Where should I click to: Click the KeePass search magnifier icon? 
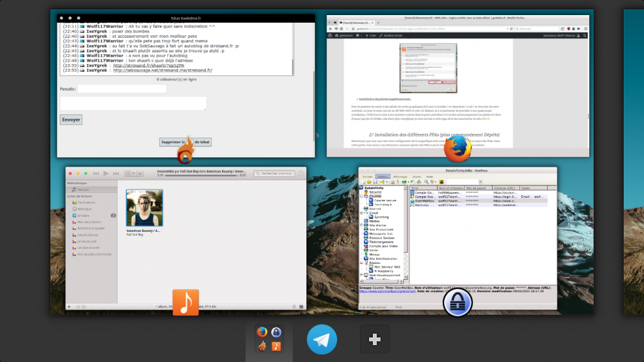coord(425,182)
